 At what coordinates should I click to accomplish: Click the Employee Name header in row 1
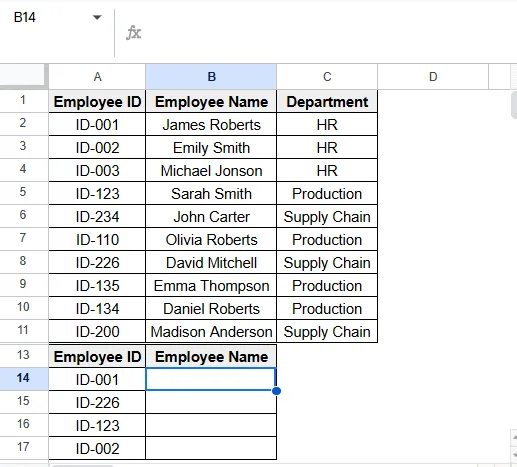coord(211,101)
